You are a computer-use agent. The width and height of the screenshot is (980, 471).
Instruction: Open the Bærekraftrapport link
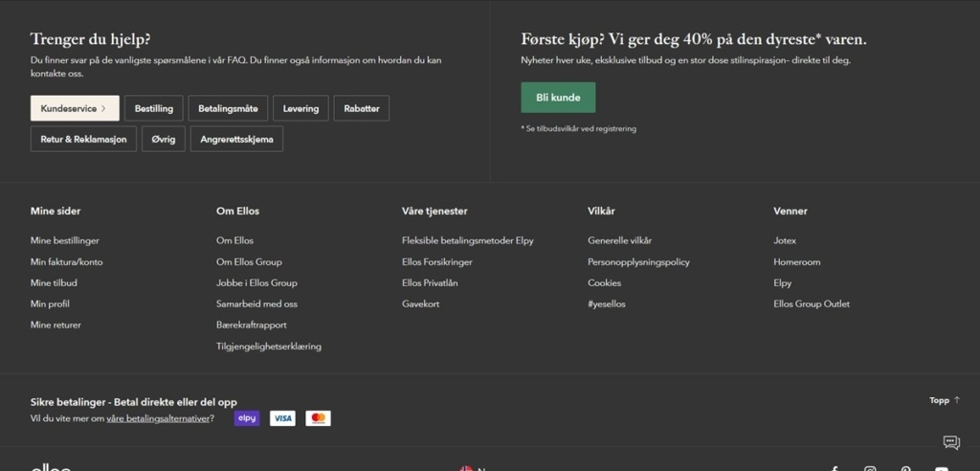252,325
